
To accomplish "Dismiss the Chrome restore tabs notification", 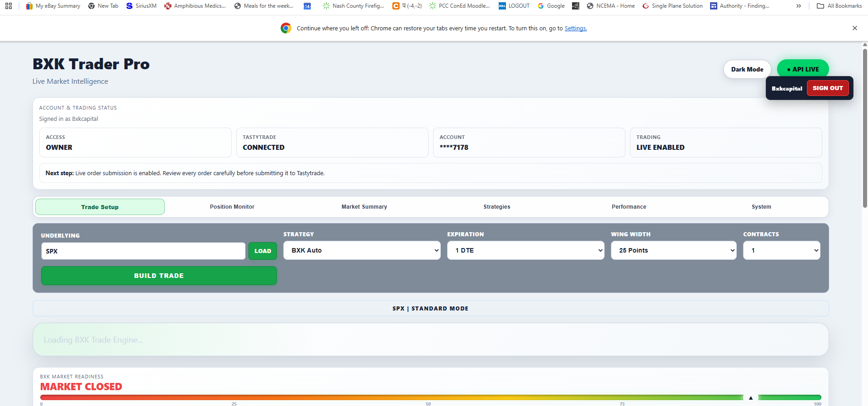I will (855, 28).
